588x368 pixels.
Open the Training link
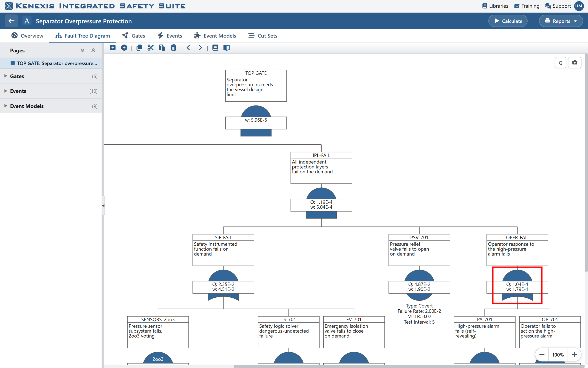point(527,6)
